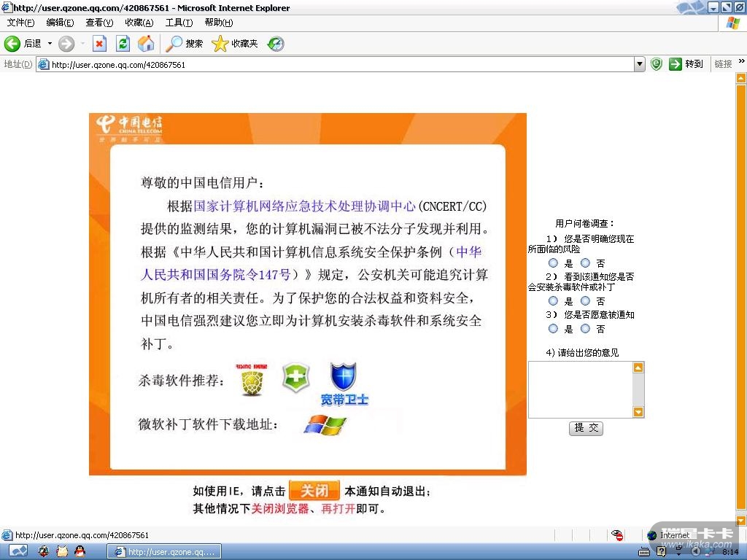Click the Search magnifier toolbar icon

point(174,44)
